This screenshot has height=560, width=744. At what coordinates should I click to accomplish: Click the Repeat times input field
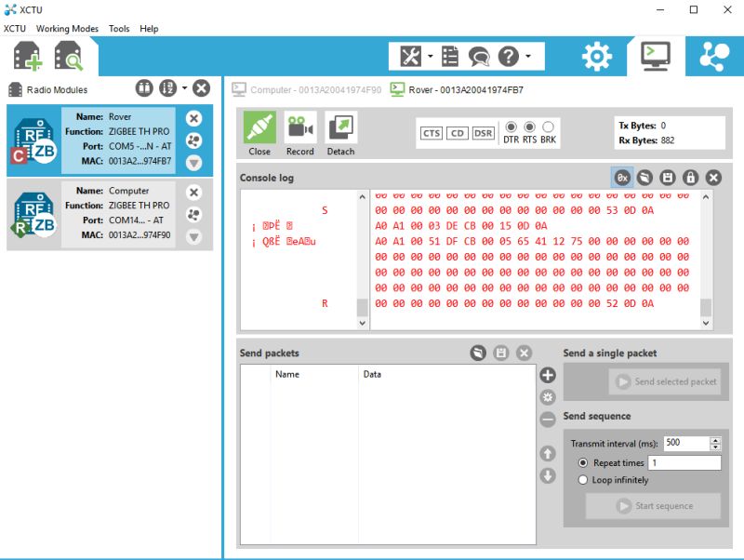point(684,462)
